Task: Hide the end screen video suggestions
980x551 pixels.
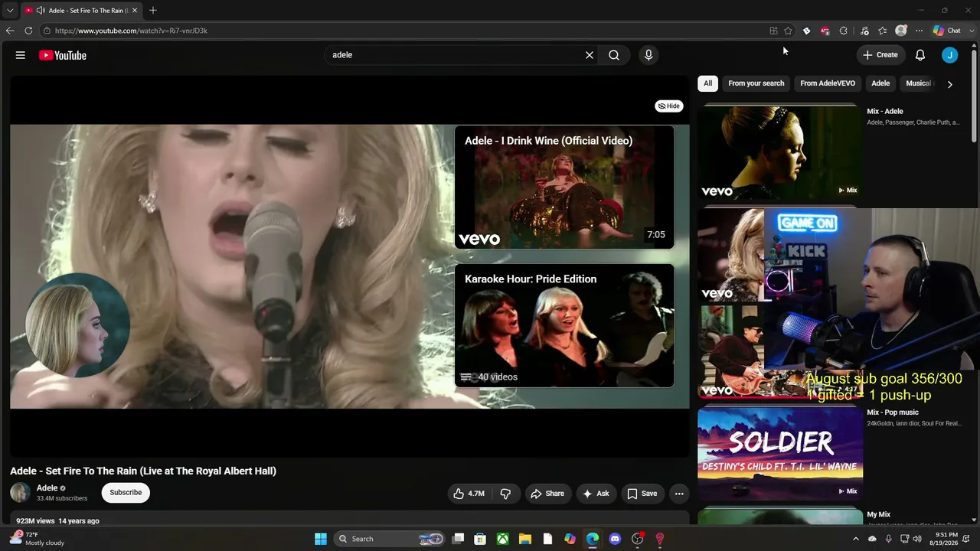Action: pos(669,106)
